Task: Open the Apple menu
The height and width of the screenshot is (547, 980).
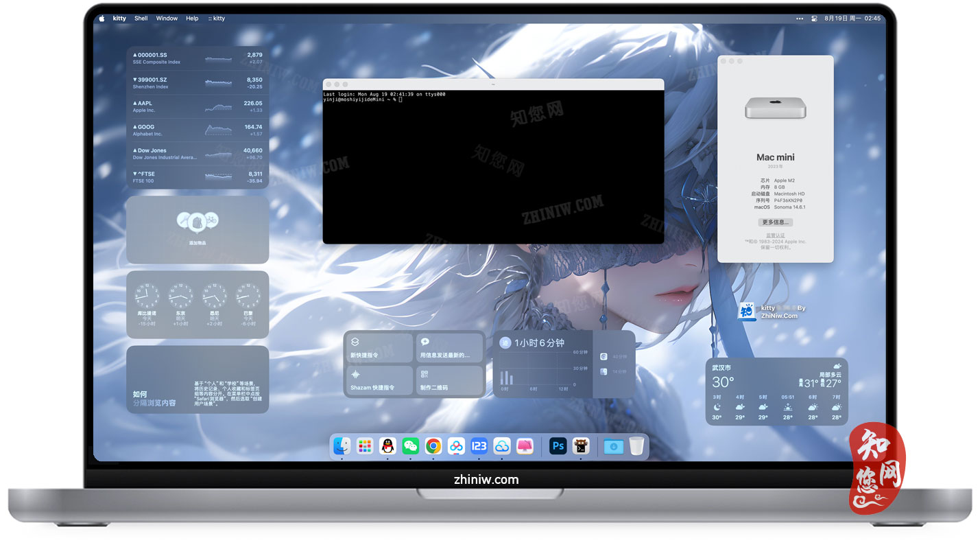Action: coord(101,19)
